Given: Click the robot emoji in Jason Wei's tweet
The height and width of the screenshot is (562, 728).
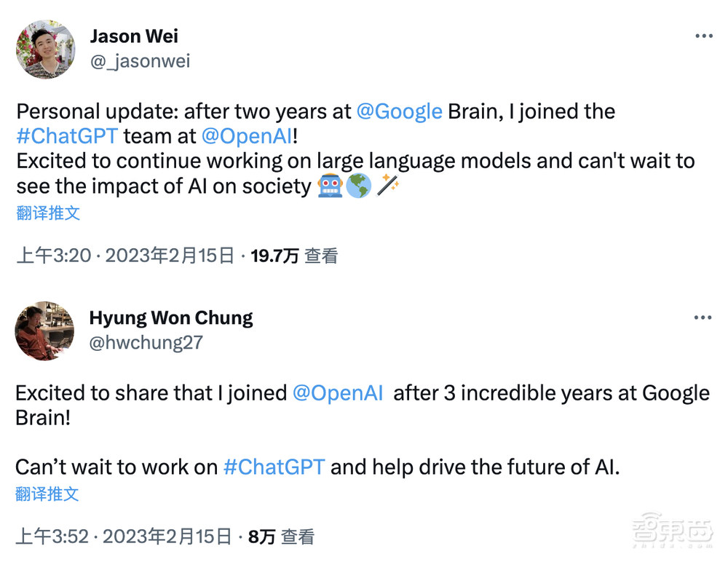Looking at the screenshot, I should [331, 186].
